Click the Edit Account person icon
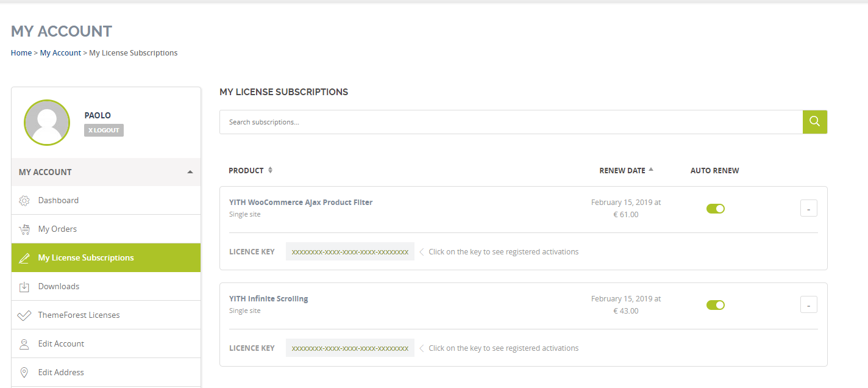Screen dimensions: 868x388 [24, 344]
